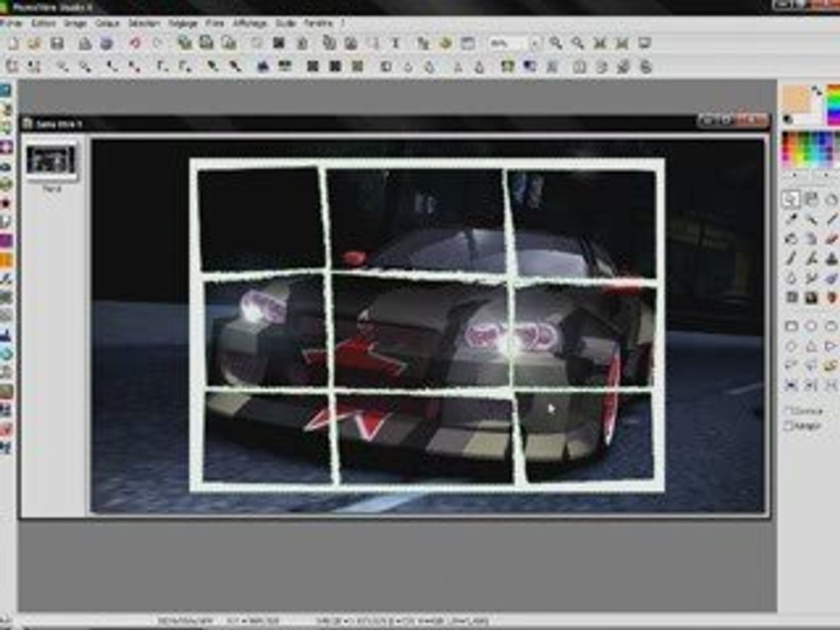
Task: Open the Sélection menu
Action: [x=143, y=24]
